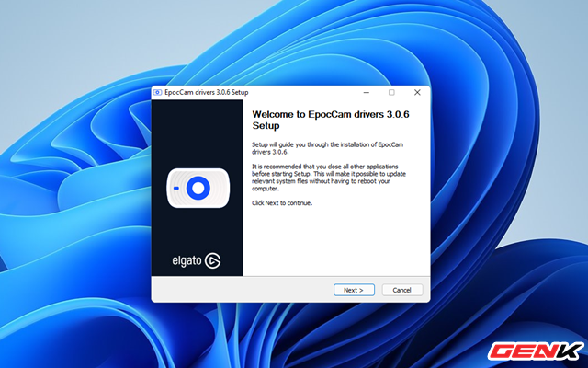Click the EpocCam icon in title bar
Screen dimensions: 588x368
(x=158, y=92)
